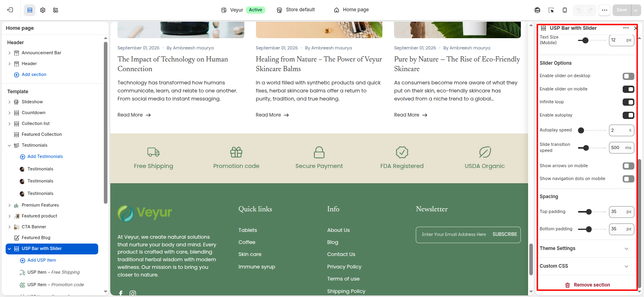Open the Home page template selector
The image size is (644, 297).
[351, 10]
